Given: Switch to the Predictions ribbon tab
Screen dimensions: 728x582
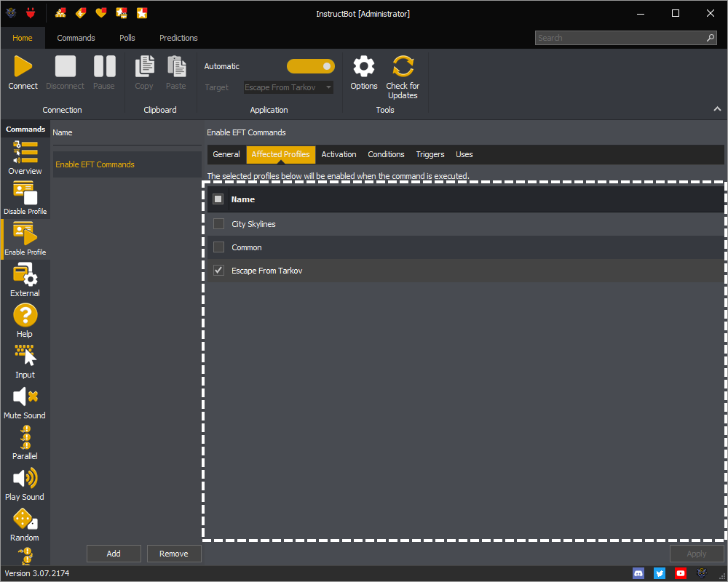Looking at the screenshot, I should (179, 38).
